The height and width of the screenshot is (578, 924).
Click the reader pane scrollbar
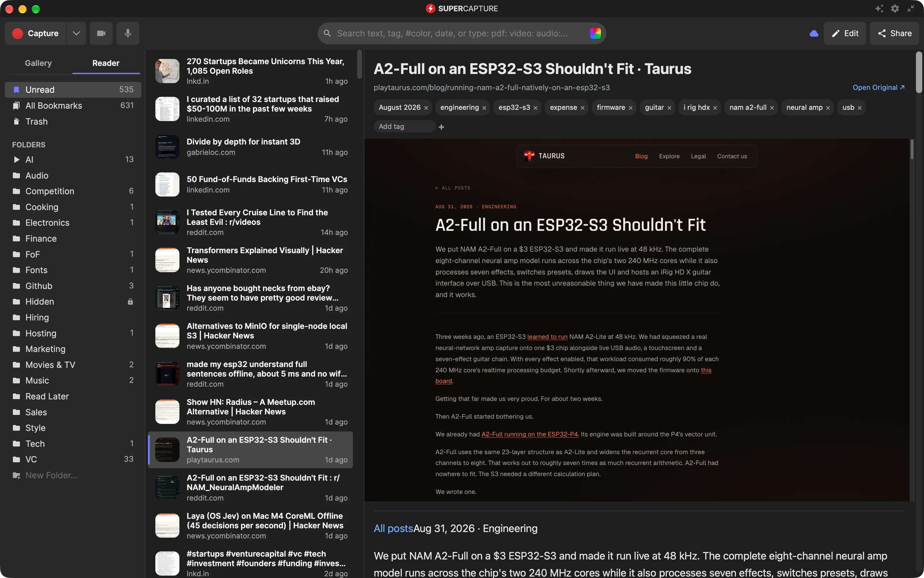pyautogui.click(x=919, y=73)
